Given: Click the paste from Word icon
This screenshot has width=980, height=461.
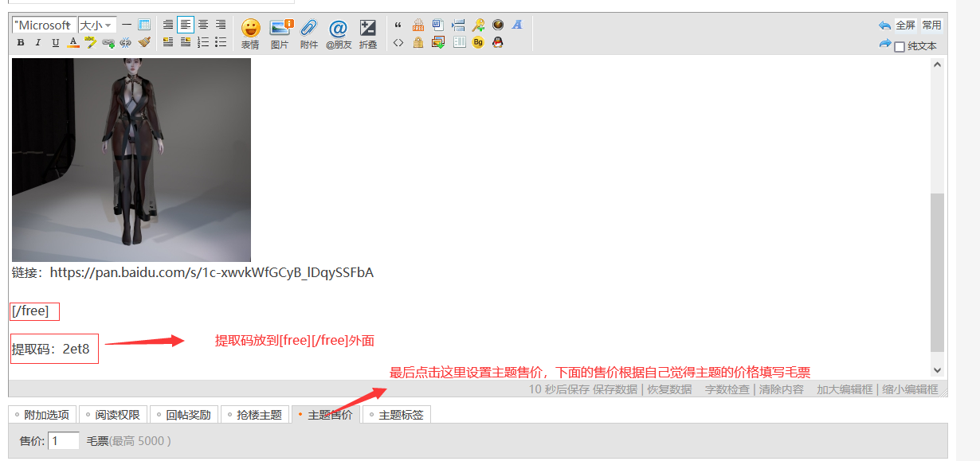Looking at the screenshot, I should coord(438,25).
